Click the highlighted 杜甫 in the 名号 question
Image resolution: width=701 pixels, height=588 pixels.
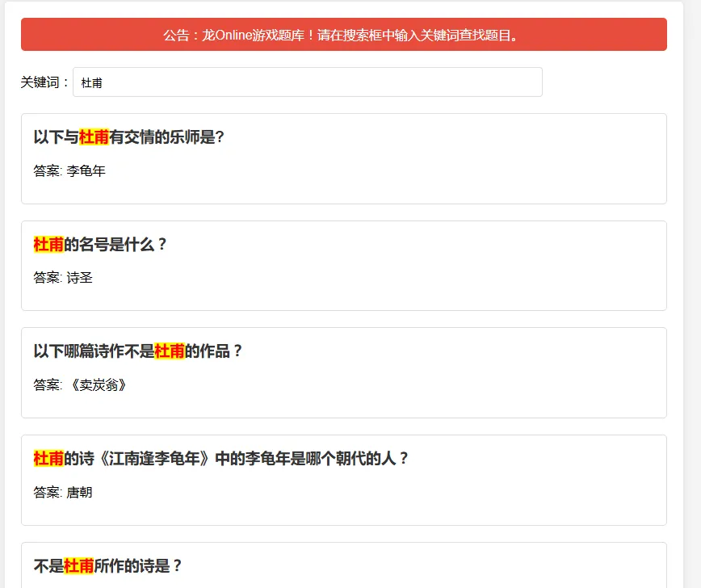click(48, 245)
